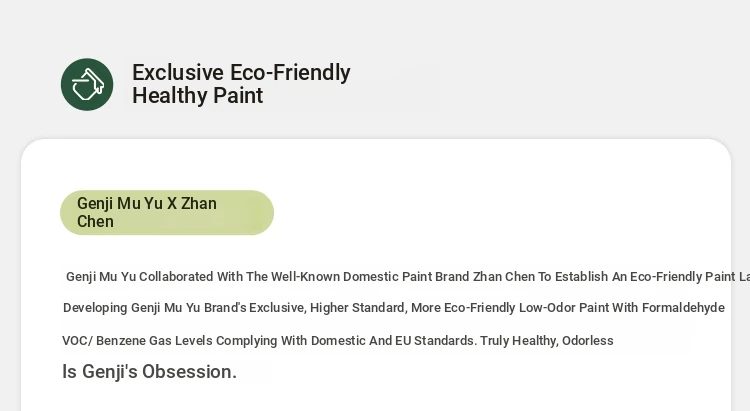The height and width of the screenshot is (411, 750).
Task: Click the word 'Collaborated' in the first line
Action: [x=176, y=277]
